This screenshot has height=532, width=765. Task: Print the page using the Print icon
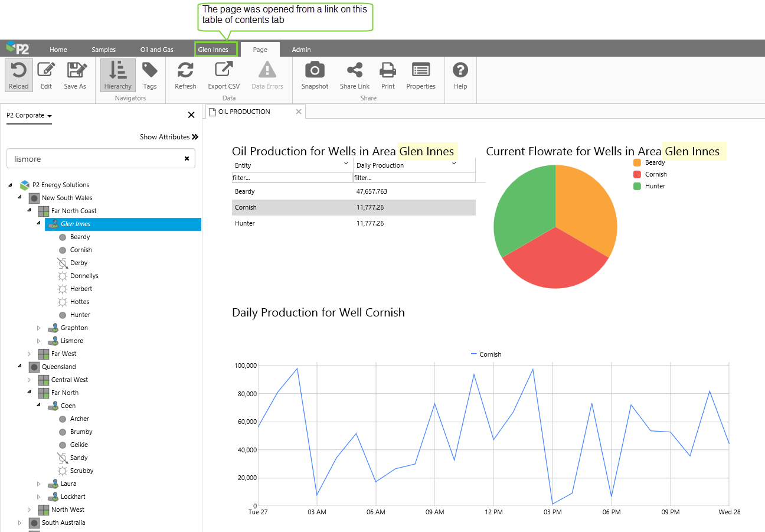coord(388,70)
